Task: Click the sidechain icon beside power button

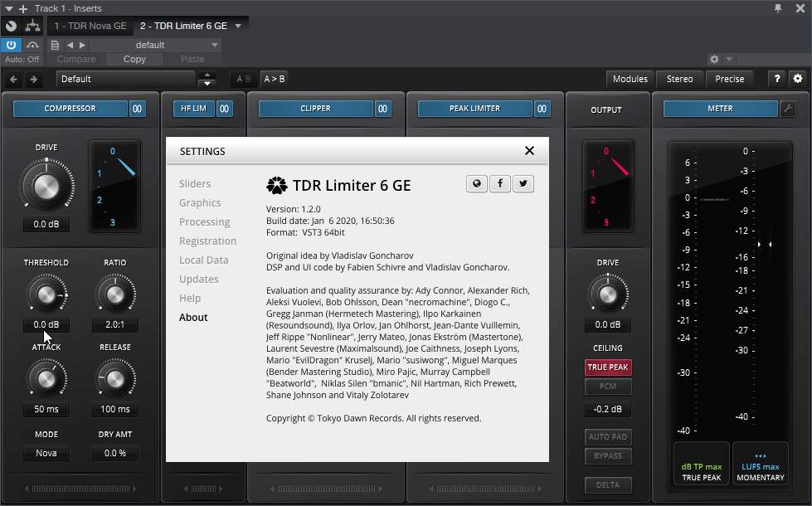Action: click(32, 45)
